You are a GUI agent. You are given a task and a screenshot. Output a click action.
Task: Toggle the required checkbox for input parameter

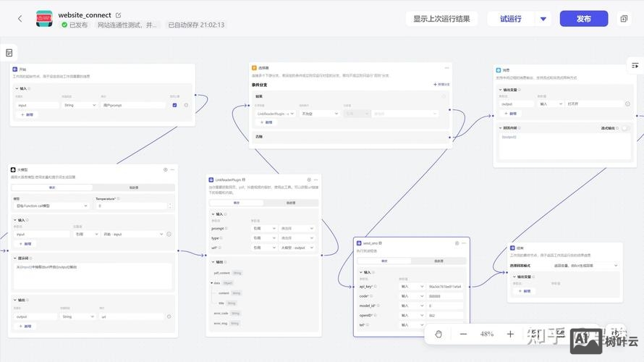[174, 105]
